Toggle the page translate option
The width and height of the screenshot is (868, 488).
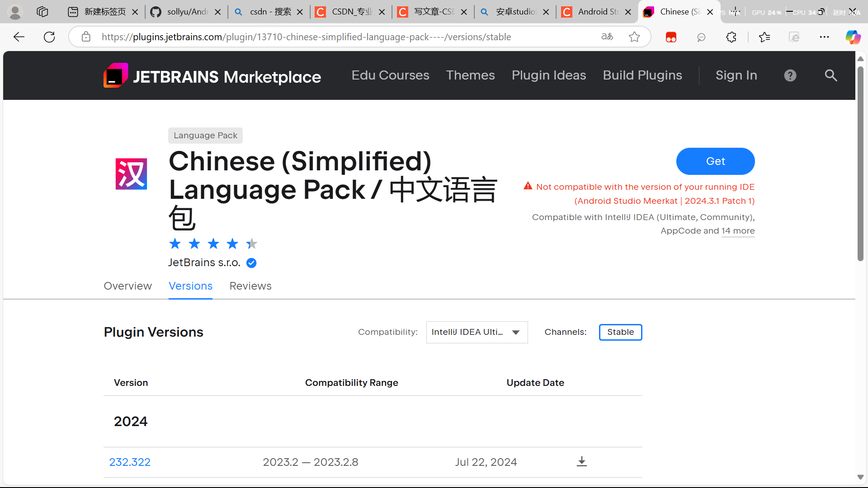click(x=607, y=37)
